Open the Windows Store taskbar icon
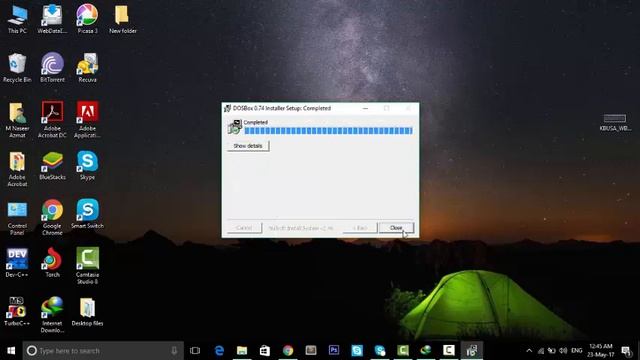 tap(265, 350)
